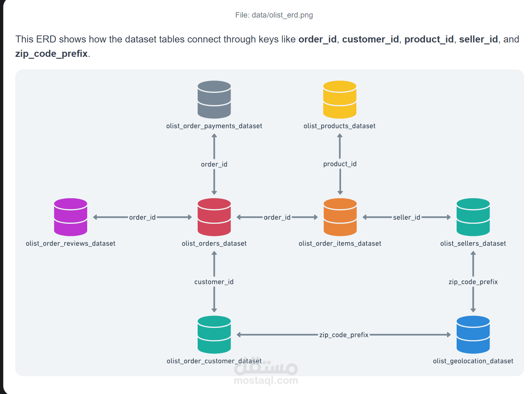This screenshot has height=394, width=532.
Task: Click the order_id label below payments dataset
Action: (x=214, y=164)
